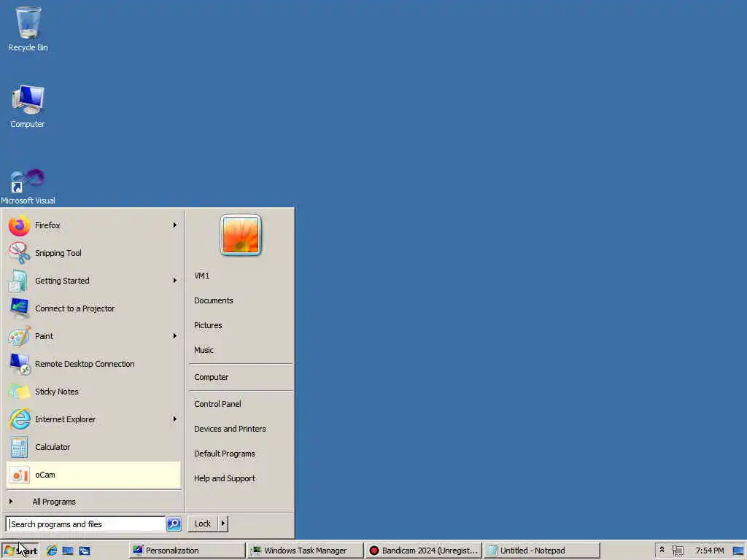Open Control Panel
The image size is (747, 560).
pyautogui.click(x=217, y=404)
